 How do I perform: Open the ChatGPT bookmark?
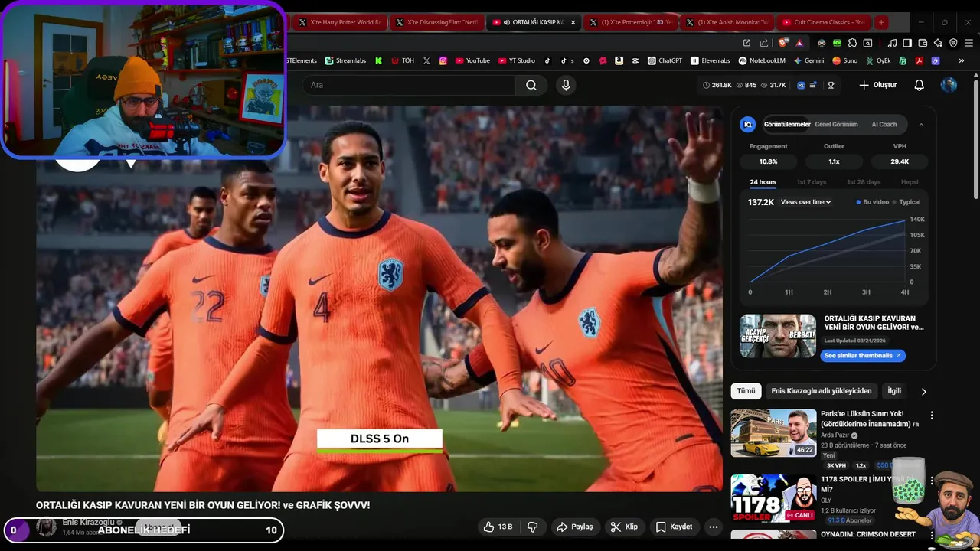pyautogui.click(x=665, y=60)
